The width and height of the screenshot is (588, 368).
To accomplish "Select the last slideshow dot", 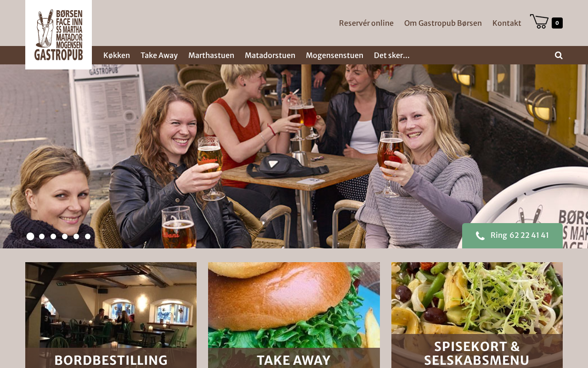I will coord(88,236).
